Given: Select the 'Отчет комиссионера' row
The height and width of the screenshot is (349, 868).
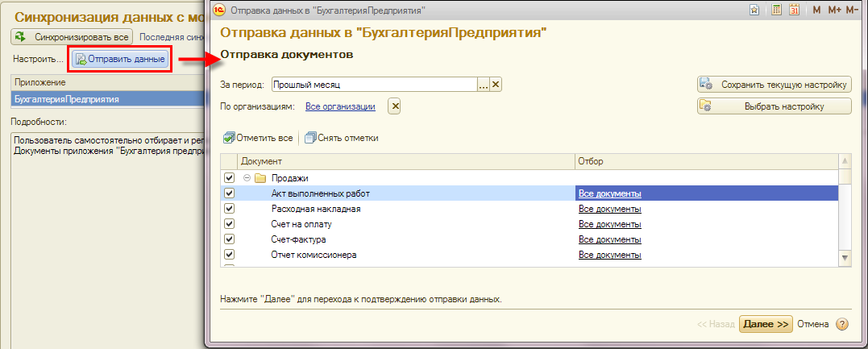Looking at the screenshot, I should point(530,256).
